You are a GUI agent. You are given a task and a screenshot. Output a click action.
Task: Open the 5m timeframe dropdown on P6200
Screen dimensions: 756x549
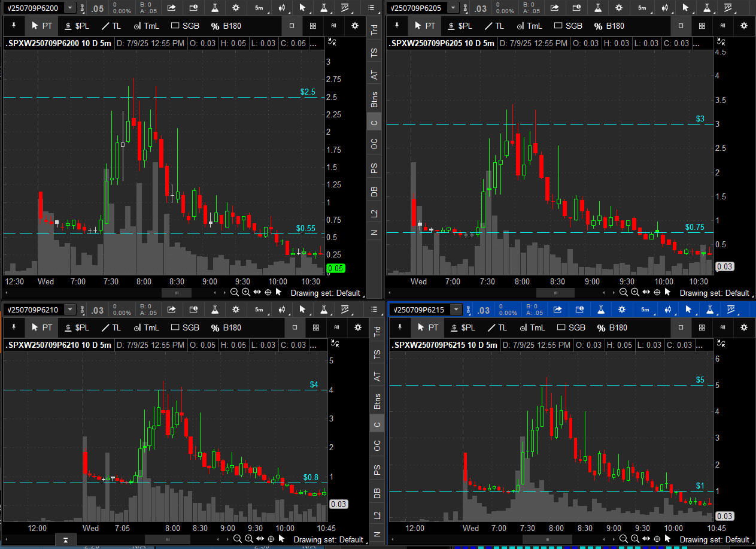click(x=259, y=8)
